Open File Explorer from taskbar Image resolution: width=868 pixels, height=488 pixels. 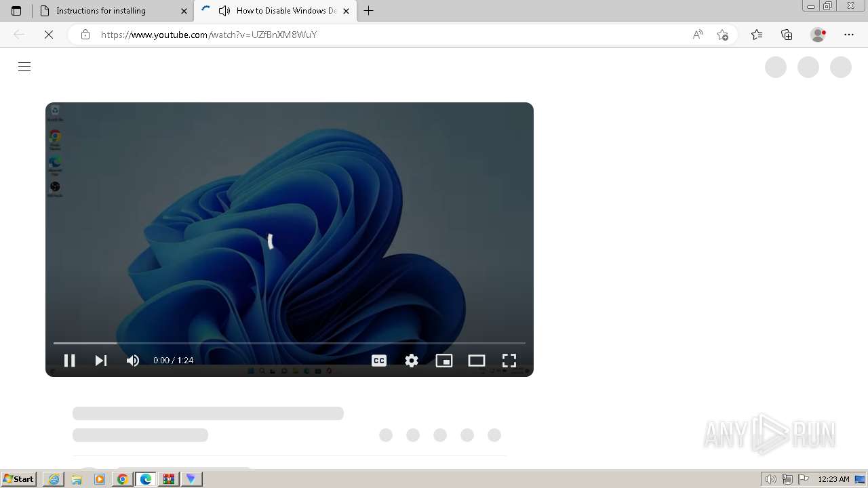(x=77, y=479)
